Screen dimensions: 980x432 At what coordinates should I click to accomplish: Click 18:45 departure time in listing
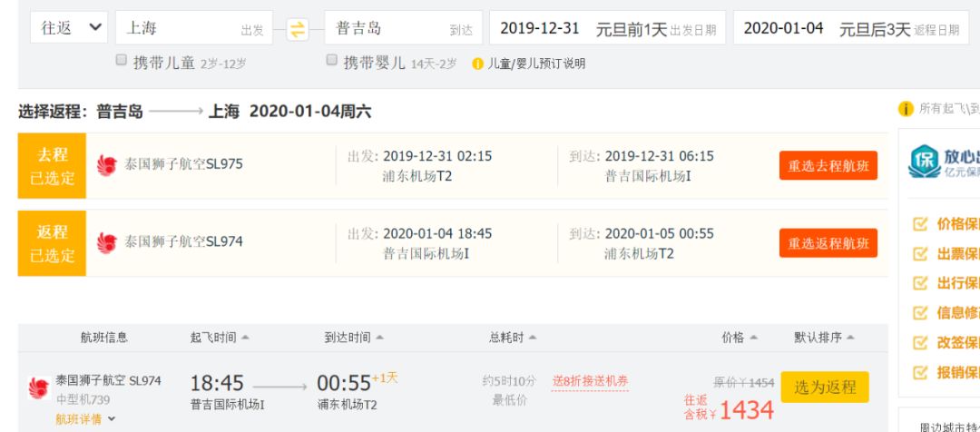[217, 383]
